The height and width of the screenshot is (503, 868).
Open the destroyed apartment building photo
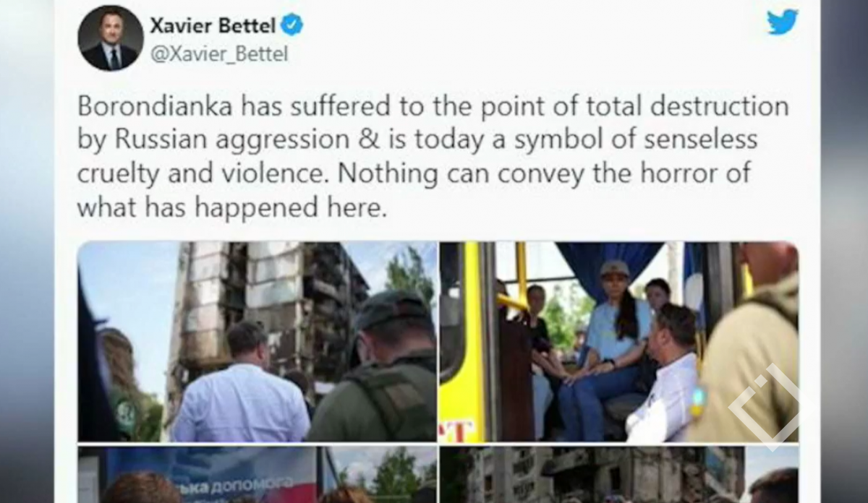tap(258, 341)
